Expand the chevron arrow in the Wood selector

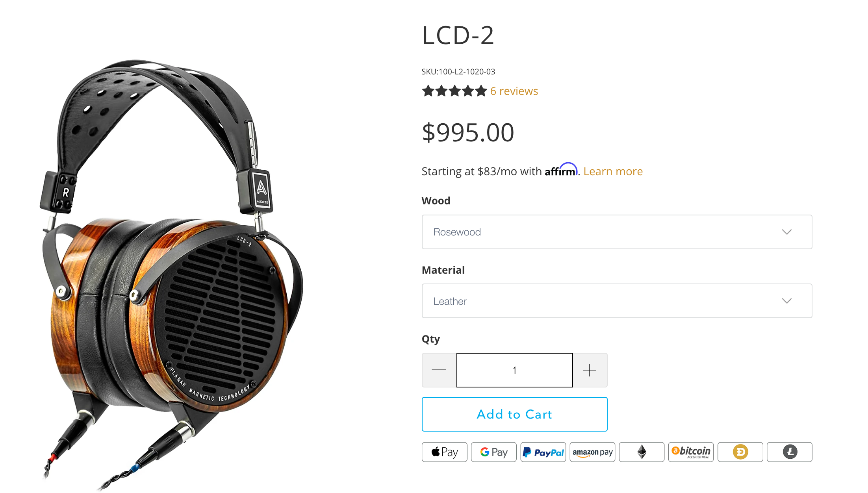786,232
